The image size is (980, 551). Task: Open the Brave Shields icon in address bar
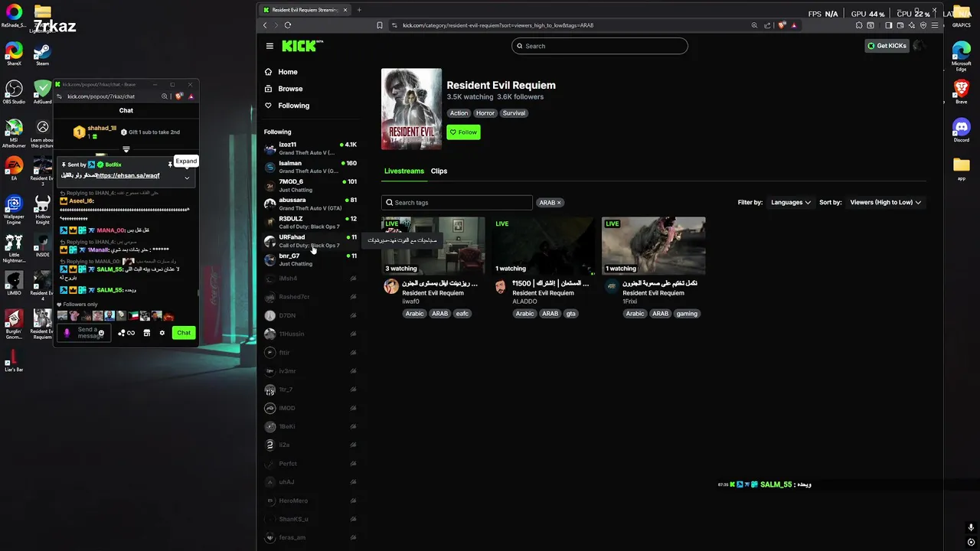[x=782, y=25]
